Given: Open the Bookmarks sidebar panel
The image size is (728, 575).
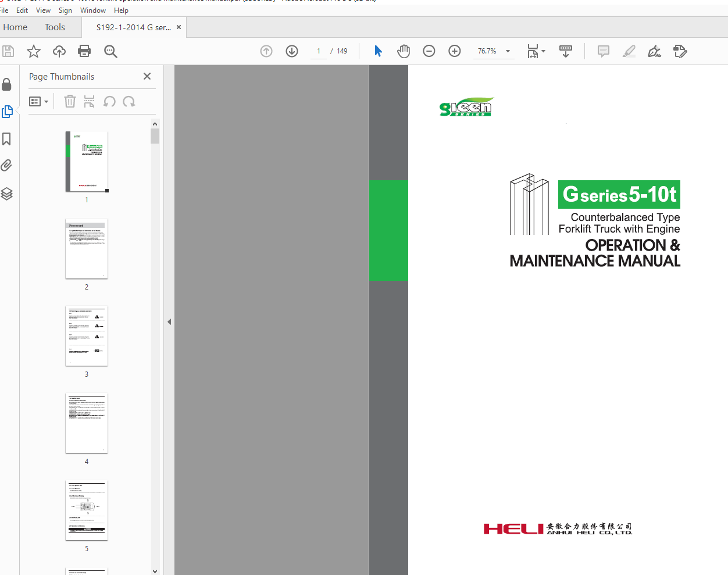Looking at the screenshot, I should (7, 139).
